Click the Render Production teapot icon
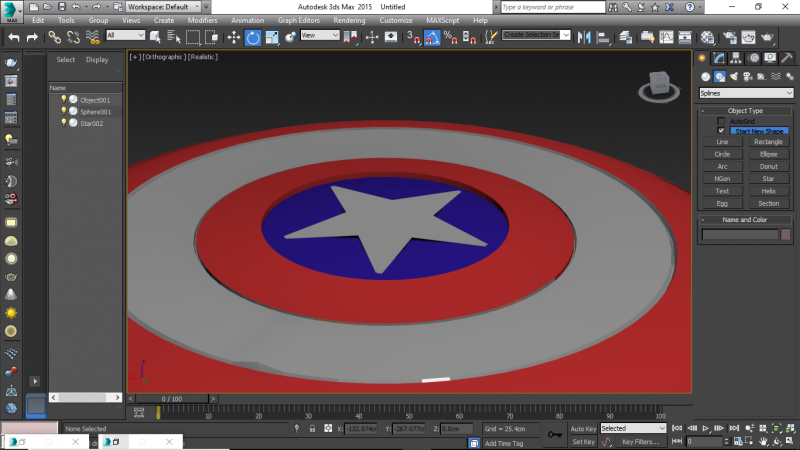Viewport: 800px width, 450px height. 767,37
